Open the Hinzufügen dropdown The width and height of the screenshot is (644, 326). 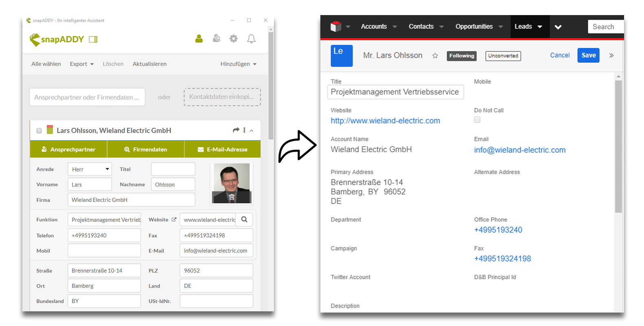click(239, 64)
